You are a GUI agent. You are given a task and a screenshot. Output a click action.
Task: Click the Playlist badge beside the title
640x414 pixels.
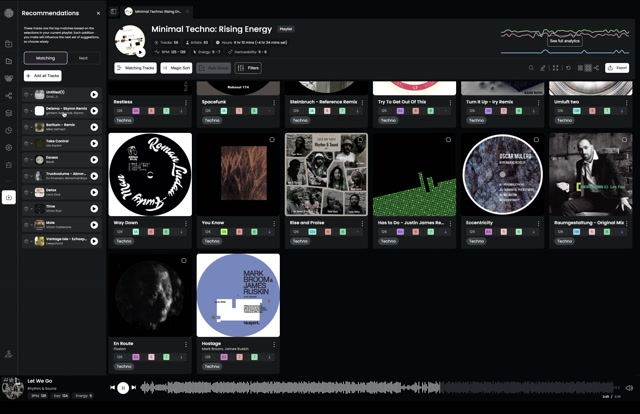click(x=286, y=29)
